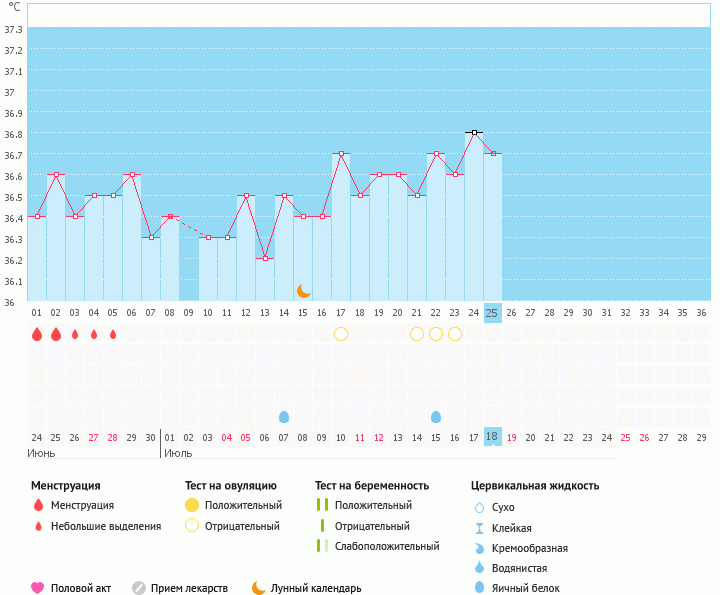
Task: Select the small discharge drop on cycle day 05
Action: coord(113,334)
